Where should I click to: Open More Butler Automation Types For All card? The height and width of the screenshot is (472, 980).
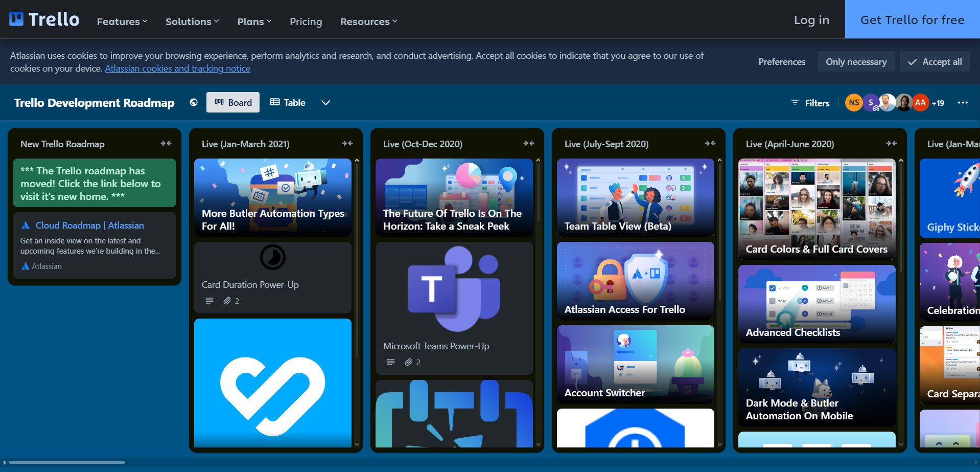coord(273,197)
